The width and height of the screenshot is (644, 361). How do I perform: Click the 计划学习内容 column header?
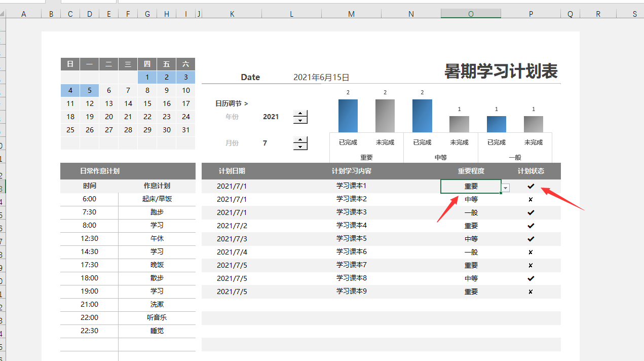pyautogui.click(x=351, y=171)
